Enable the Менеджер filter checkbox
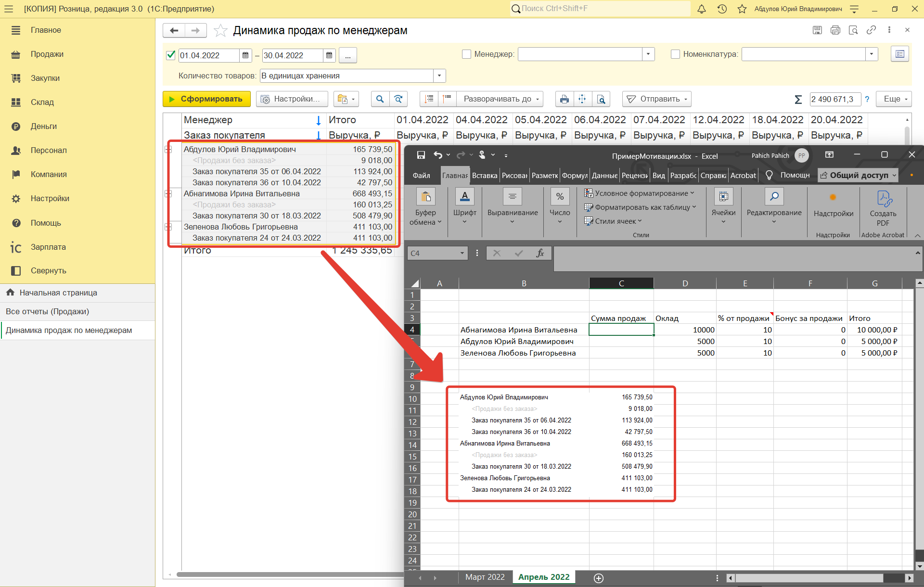This screenshot has height=587, width=924. [x=466, y=54]
